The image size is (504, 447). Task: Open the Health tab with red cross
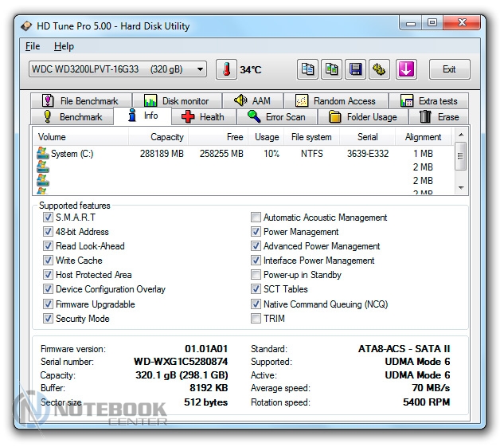click(203, 117)
